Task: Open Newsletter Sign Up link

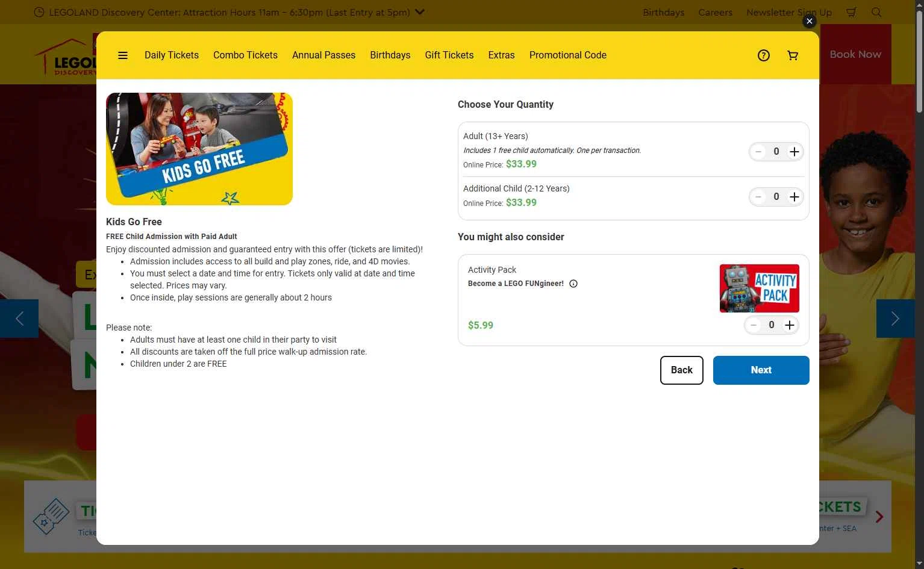Action: (788, 13)
